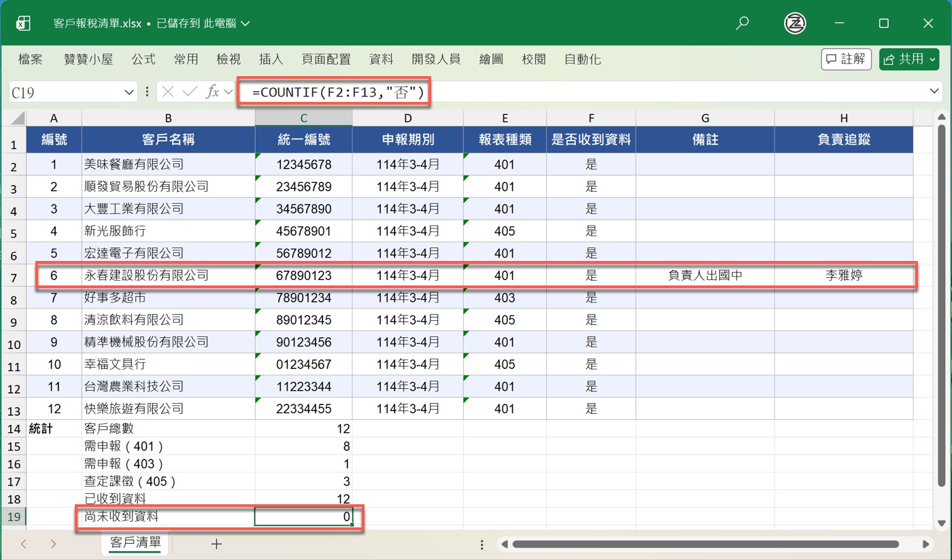Switch to the 資料 tab
Viewport: 952px width, 560px height.
click(381, 59)
